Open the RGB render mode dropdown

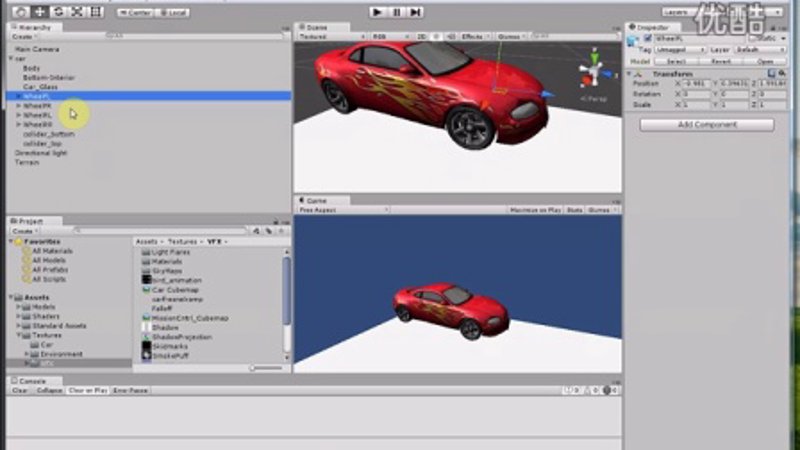click(x=391, y=37)
